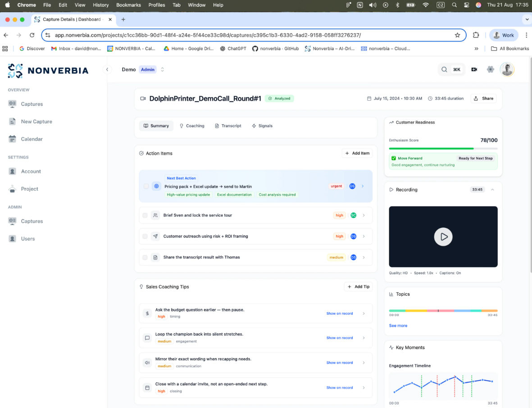Check off the Brief Sven service tour task
This screenshot has height=408, width=532.
(145, 215)
